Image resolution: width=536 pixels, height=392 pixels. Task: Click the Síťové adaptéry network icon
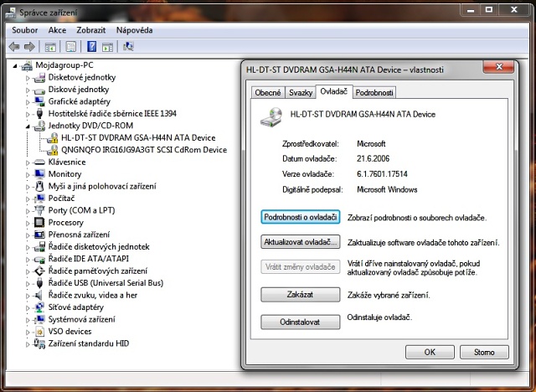pyautogui.click(x=39, y=307)
